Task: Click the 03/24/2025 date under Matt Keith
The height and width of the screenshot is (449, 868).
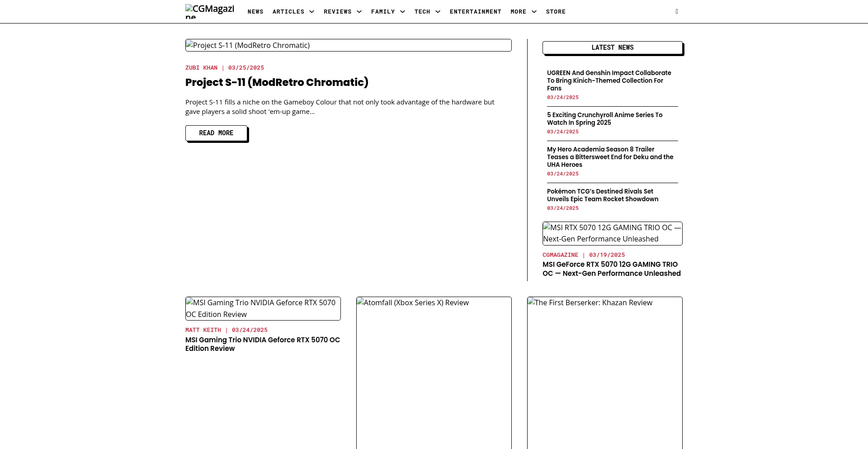Action: click(x=250, y=330)
